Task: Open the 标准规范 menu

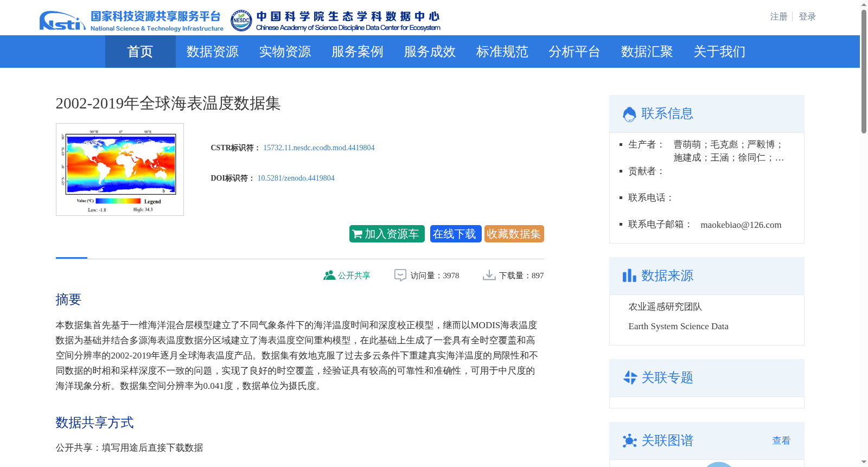Action: point(502,52)
